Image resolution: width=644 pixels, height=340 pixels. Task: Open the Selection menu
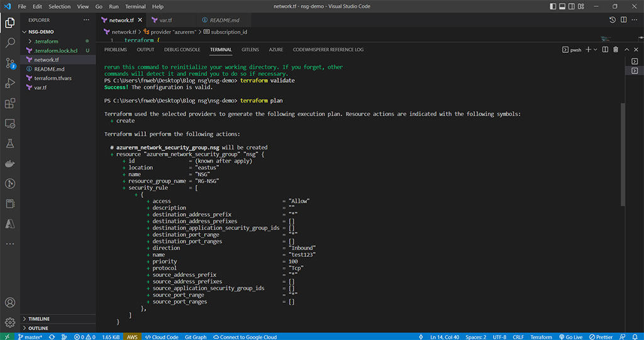(x=59, y=6)
